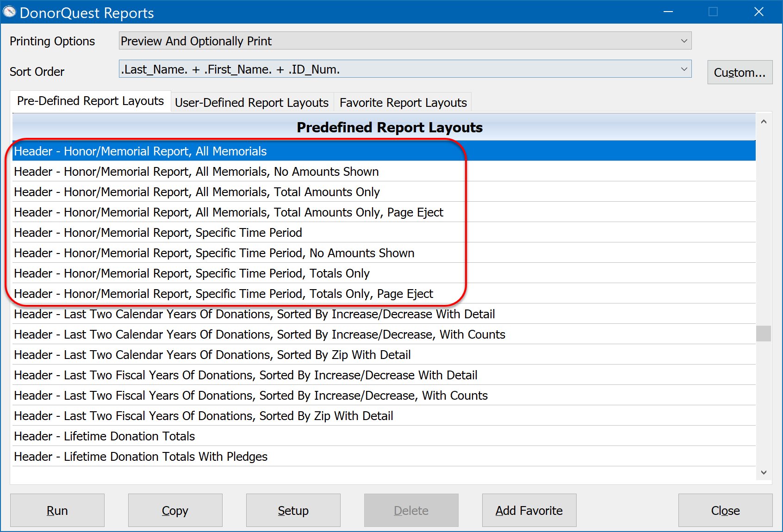783x532 pixels.
Task: Click the Add Favorite button
Action: point(529,510)
